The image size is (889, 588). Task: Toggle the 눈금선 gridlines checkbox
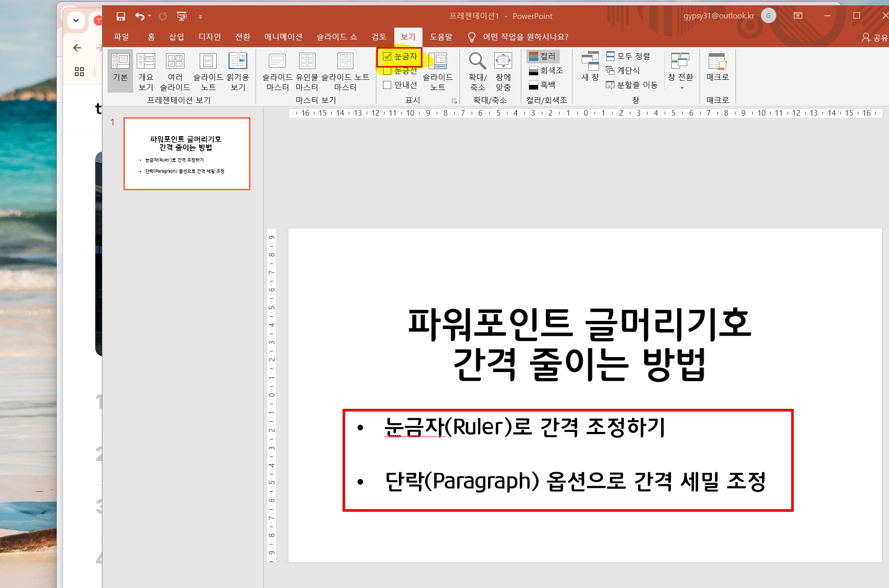click(387, 71)
